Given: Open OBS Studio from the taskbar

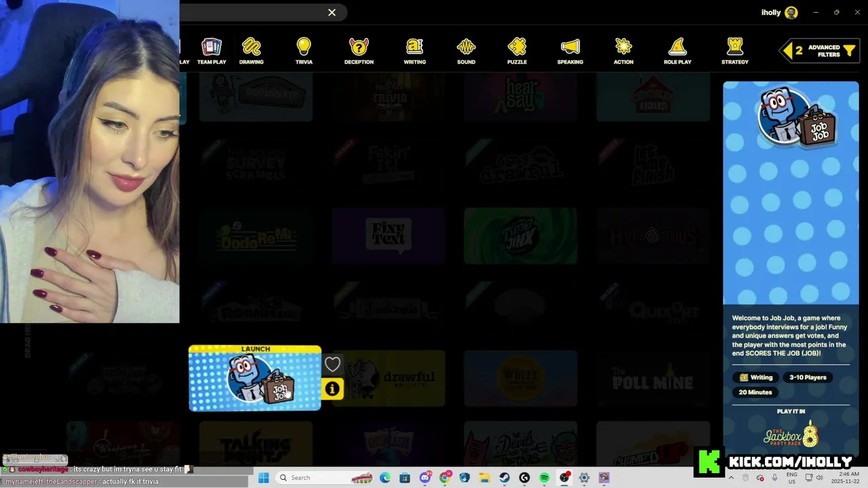Looking at the screenshot, I should click(x=564, y=478).
